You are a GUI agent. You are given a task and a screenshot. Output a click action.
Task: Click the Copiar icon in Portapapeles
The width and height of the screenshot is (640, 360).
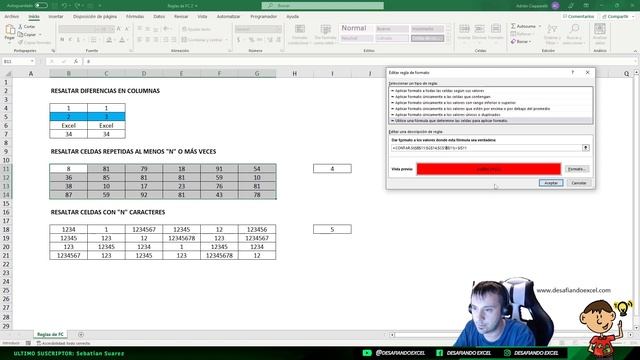click(x=20, y=35)
